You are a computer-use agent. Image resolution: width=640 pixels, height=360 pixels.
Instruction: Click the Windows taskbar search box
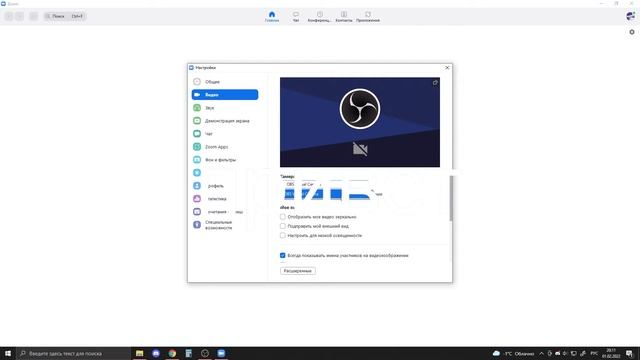73,353
